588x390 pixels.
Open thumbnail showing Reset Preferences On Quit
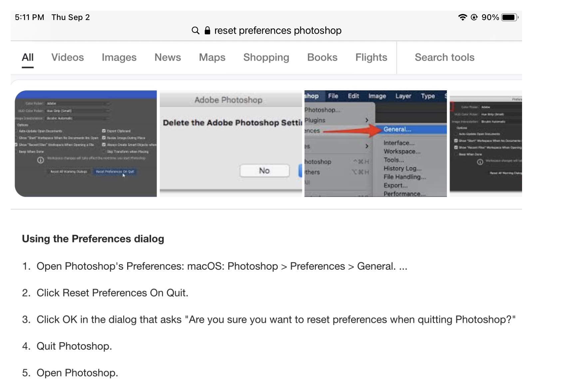pyautogui.click(x=86, y=144)
